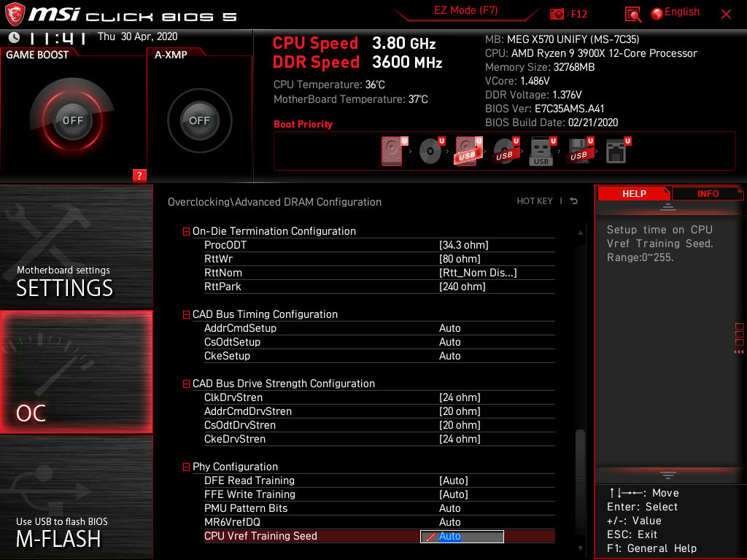
Task: Click the MSI dragon shield logo
Action: [15, 14]
